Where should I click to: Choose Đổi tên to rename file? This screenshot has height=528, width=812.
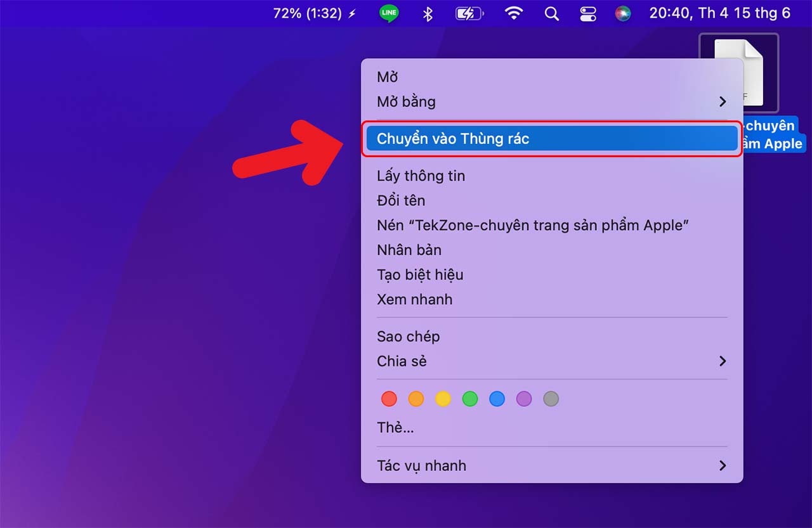click(552, 200)
